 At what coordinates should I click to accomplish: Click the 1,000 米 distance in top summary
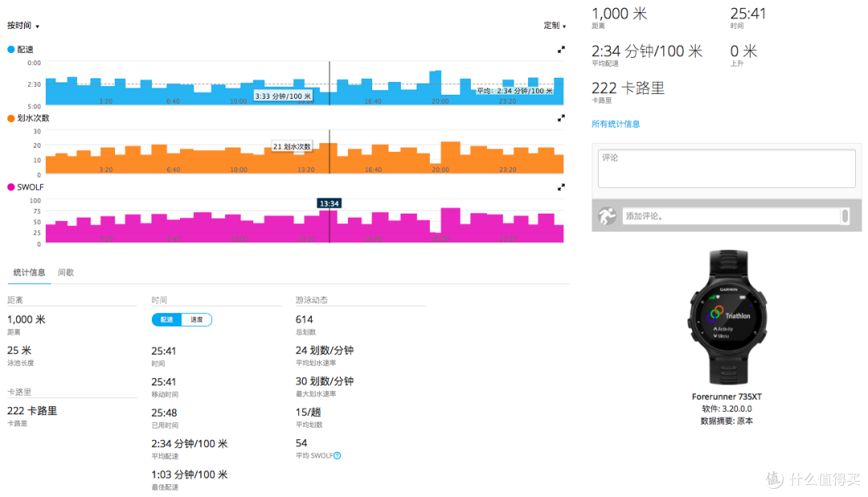(x=620, y=14)
